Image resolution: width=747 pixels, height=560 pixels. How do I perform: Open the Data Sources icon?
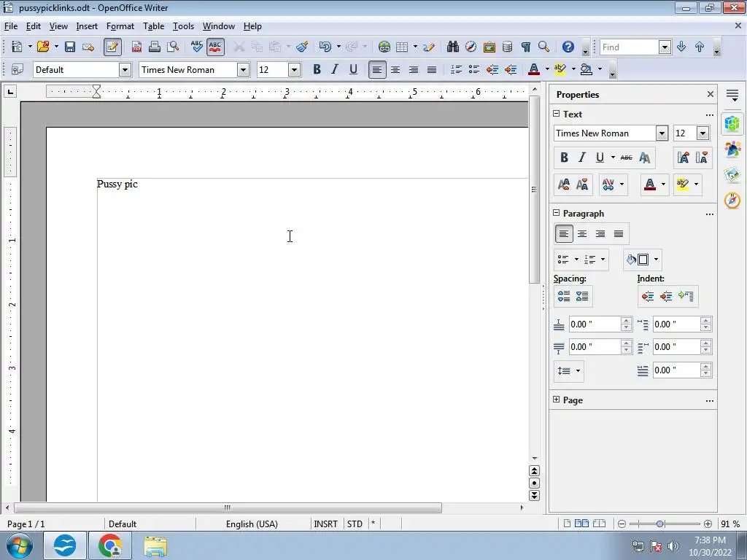508,47
